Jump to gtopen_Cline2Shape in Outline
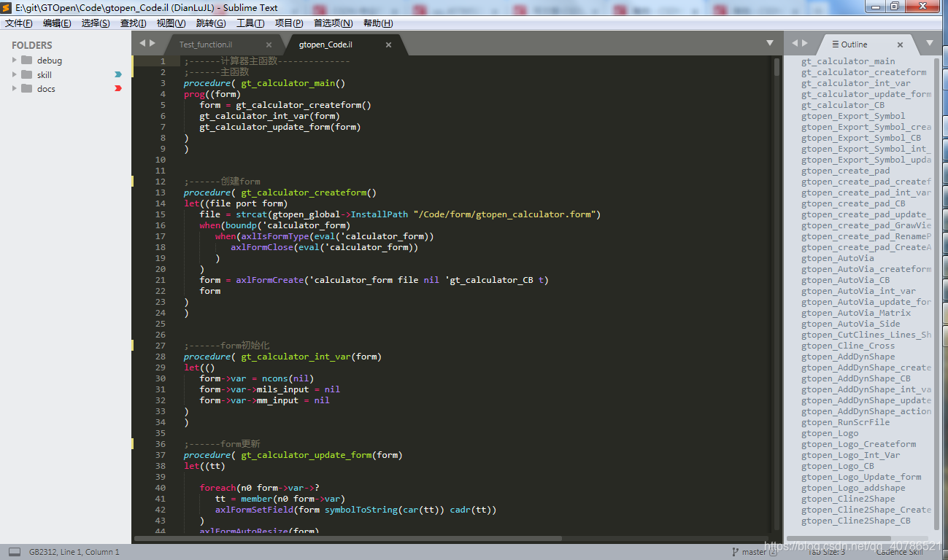The image size is (948, 560). 848,499
